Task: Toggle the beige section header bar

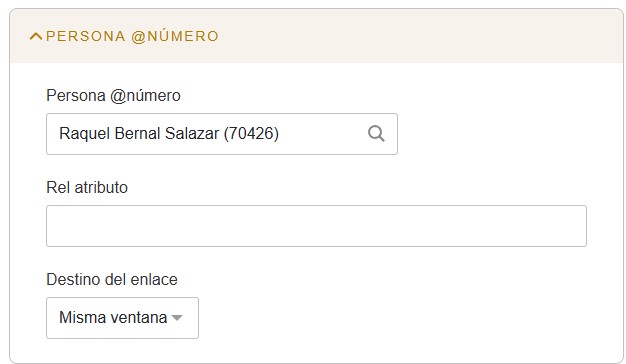Action: (316, 36)
